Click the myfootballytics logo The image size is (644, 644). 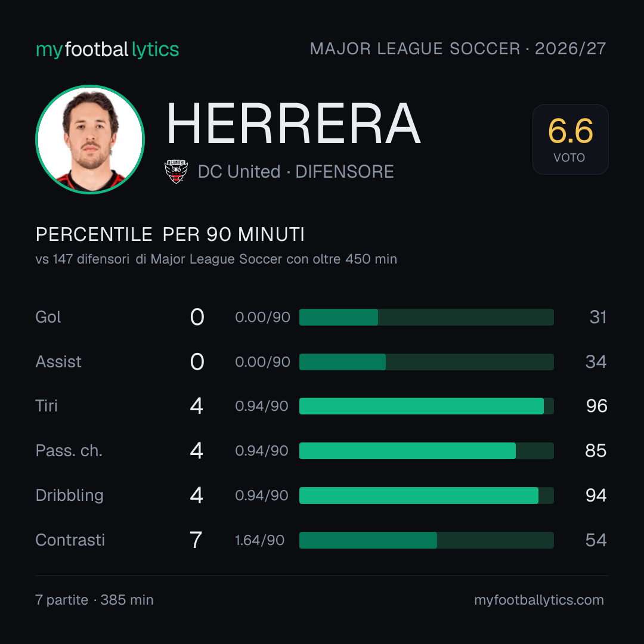107,49
